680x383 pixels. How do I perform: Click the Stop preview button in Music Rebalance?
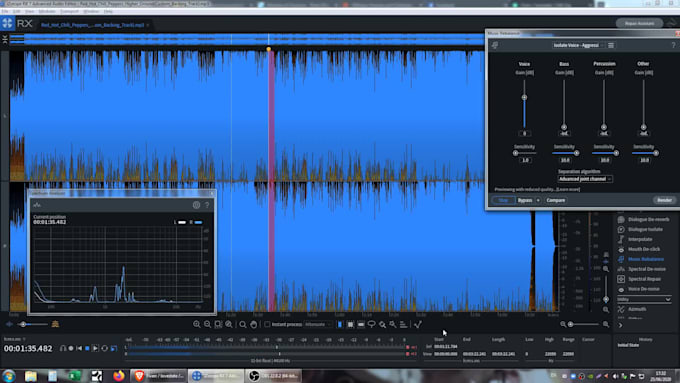503,200
